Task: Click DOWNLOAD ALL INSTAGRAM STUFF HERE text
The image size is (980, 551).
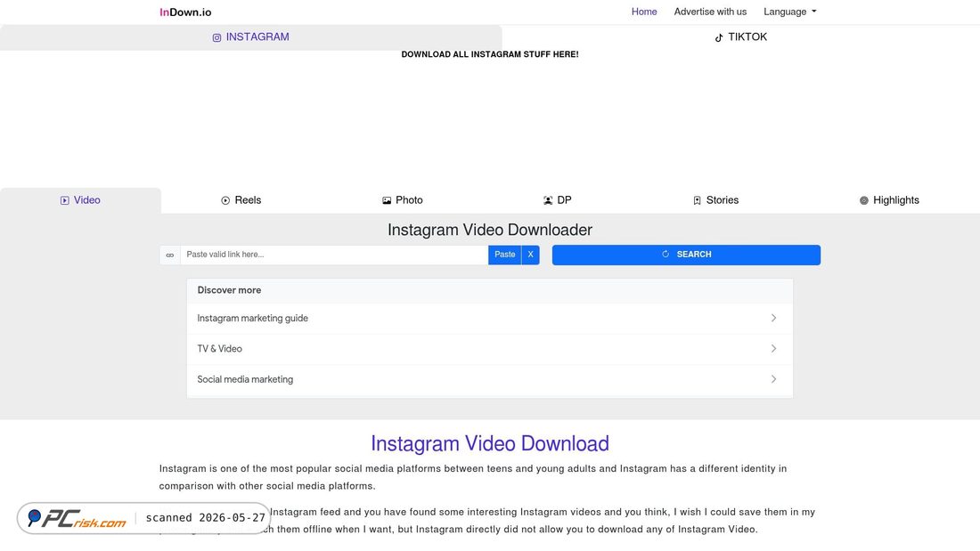Action: click(490, 54)
